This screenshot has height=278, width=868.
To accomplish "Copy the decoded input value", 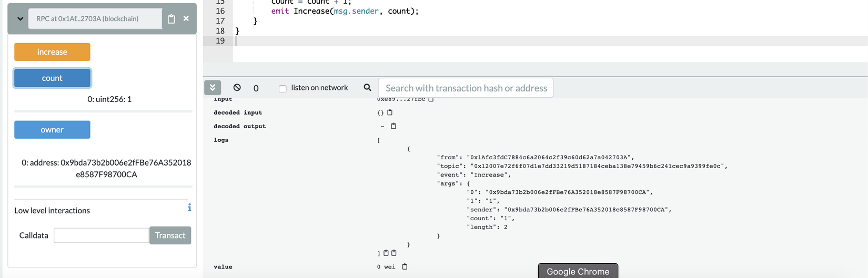I will (x=390, y=112).
